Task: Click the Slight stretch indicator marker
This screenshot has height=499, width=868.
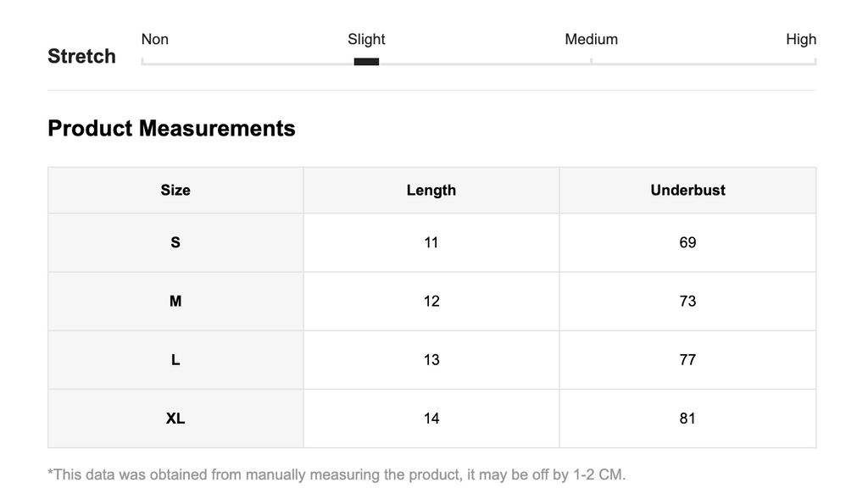Action: 366,61
